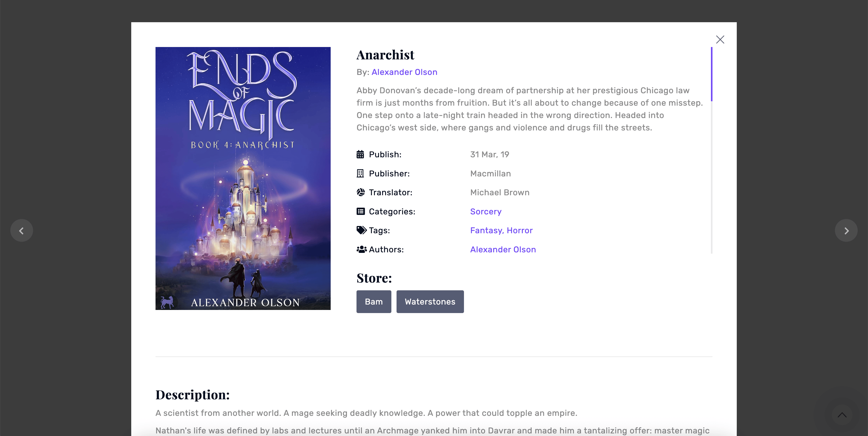The height and width of the screenshot is (436, 868).
Task: Open the Fantasy tag link
Action: pyautogui.click(x=486, y=230)
